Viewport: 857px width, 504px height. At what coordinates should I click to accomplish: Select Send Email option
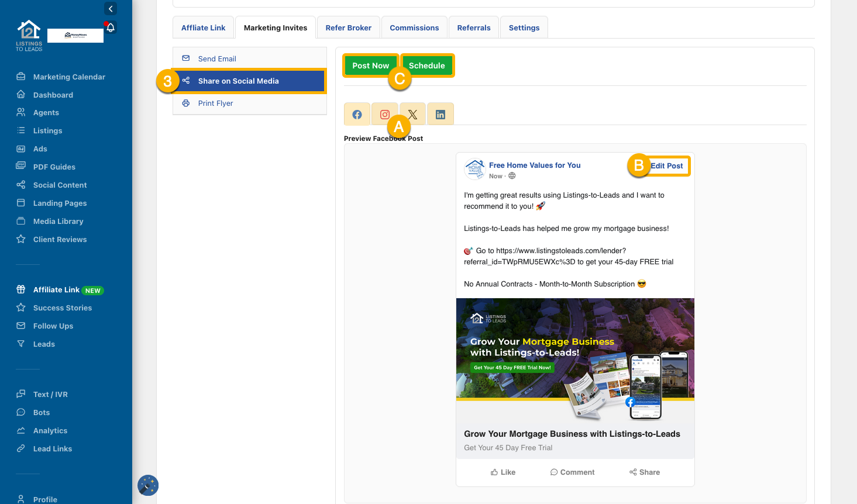coord(217,59)
